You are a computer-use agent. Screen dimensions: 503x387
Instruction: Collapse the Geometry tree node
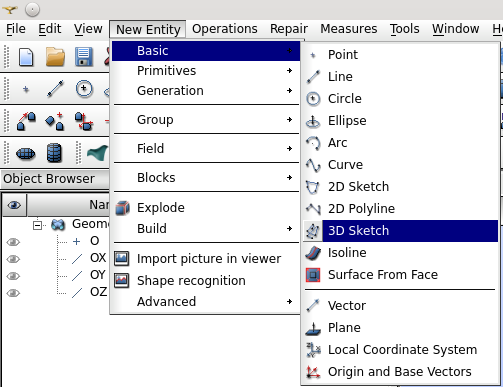coord(37,225)
